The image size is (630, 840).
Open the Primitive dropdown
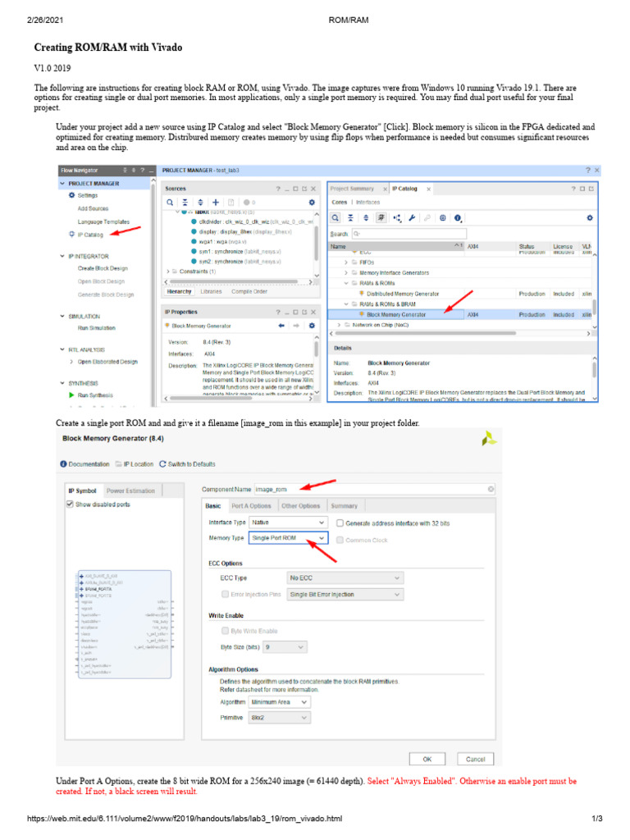point(279,718)
